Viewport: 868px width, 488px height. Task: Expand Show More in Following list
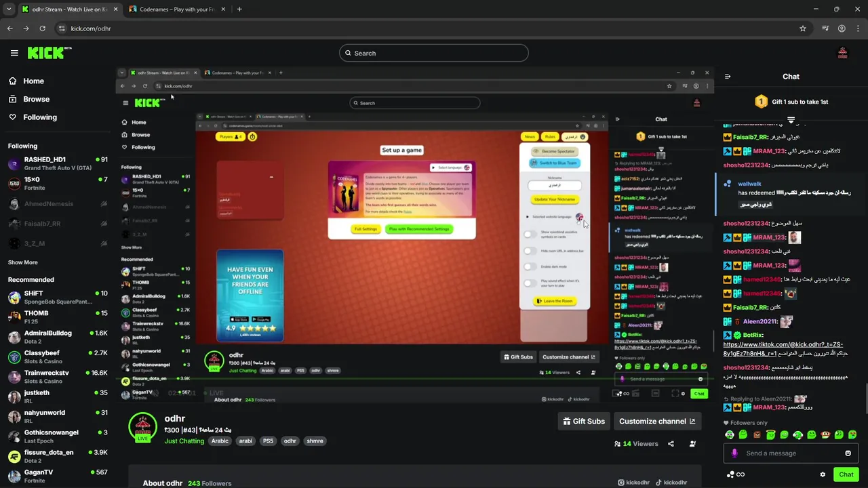(x=23, y=262)
